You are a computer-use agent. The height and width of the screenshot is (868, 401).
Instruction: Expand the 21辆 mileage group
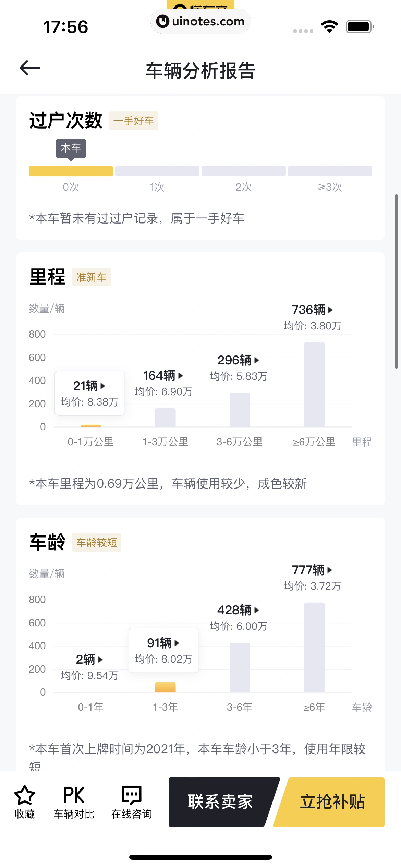click(x=89, y=386)
